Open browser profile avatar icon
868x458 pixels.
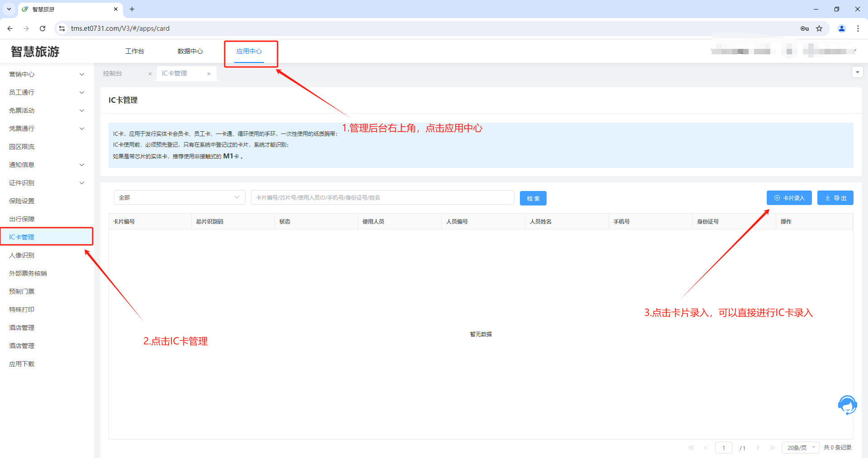(x=842, y=29)
